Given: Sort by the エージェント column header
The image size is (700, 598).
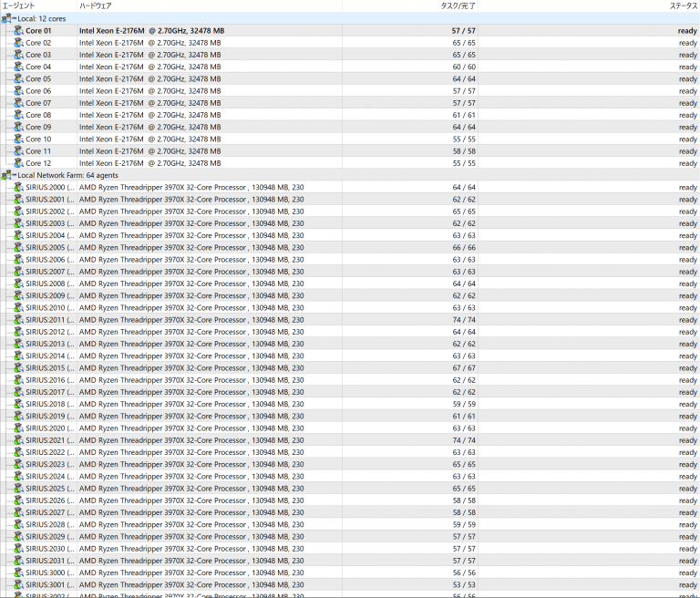Looking at the screenshot, I should click(x=18, y=5).
